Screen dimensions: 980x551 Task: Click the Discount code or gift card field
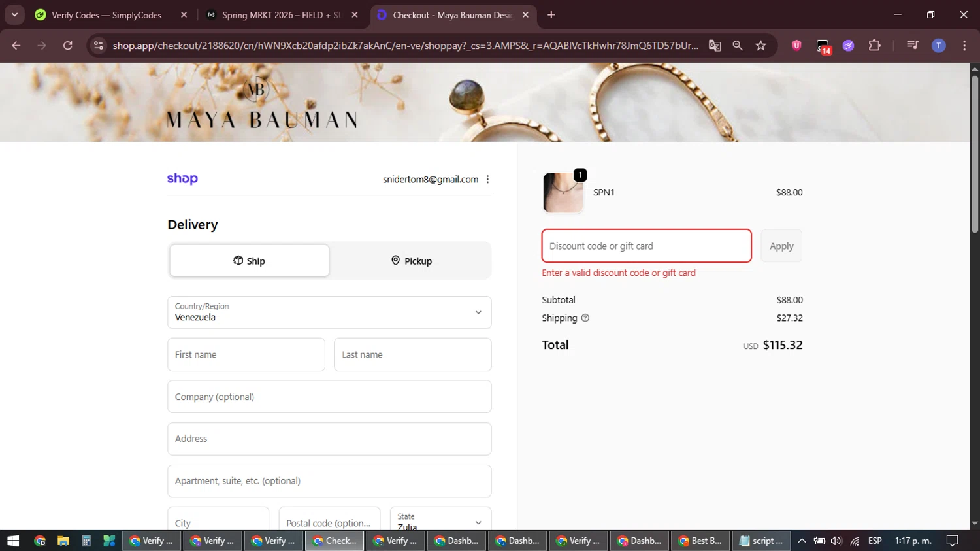pos(647,246)
